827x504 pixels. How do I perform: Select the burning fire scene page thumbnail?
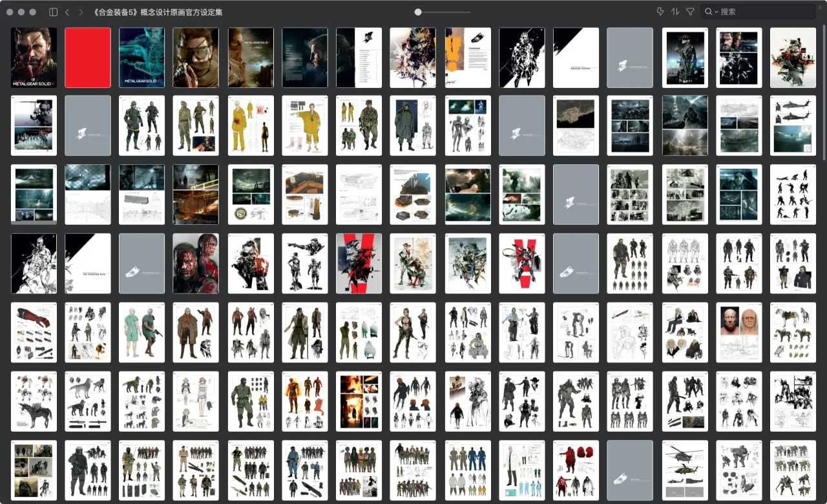point(359,401)
